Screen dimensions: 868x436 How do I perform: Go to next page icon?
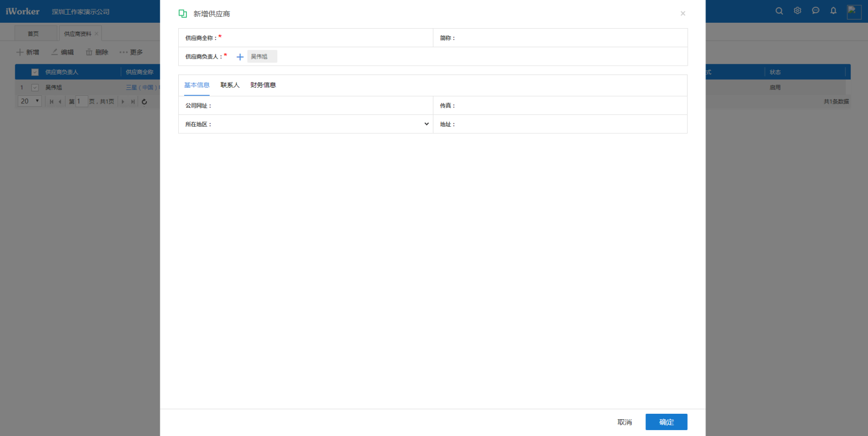(123, 101)
